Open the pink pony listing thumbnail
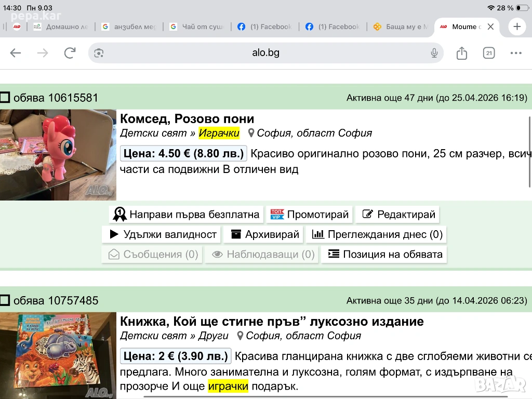Image resolution: width=532 pixels, height=399 pixels. pos(58,155)
